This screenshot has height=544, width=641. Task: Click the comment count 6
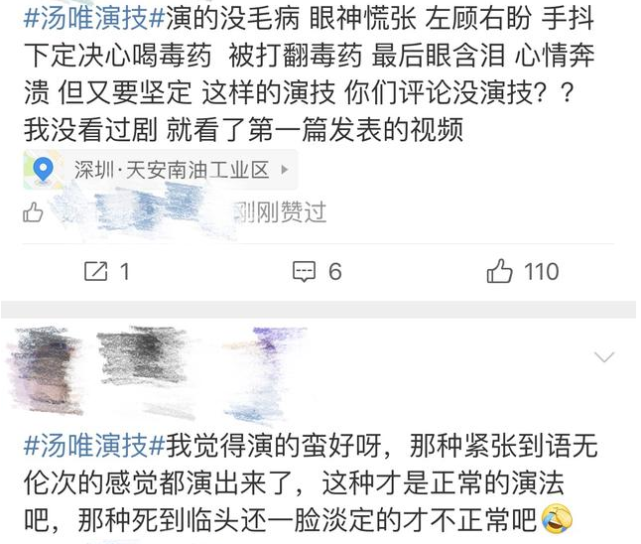coord(335,272)
